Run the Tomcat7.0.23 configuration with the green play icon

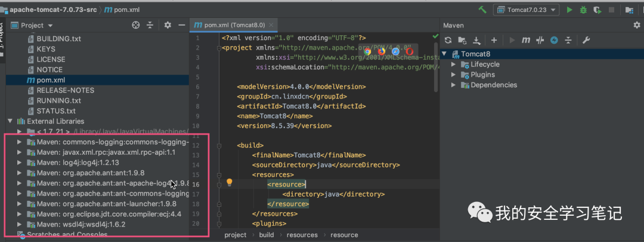[x=569, y=10]
